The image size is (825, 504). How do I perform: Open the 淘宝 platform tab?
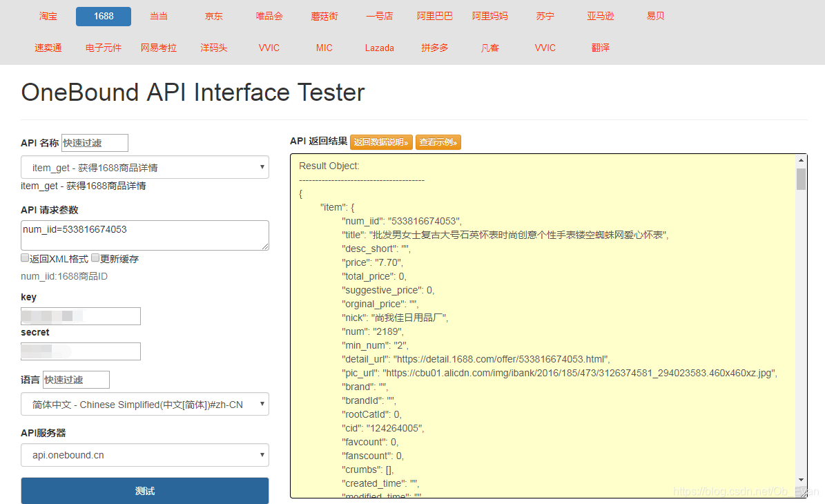(48, 17)
